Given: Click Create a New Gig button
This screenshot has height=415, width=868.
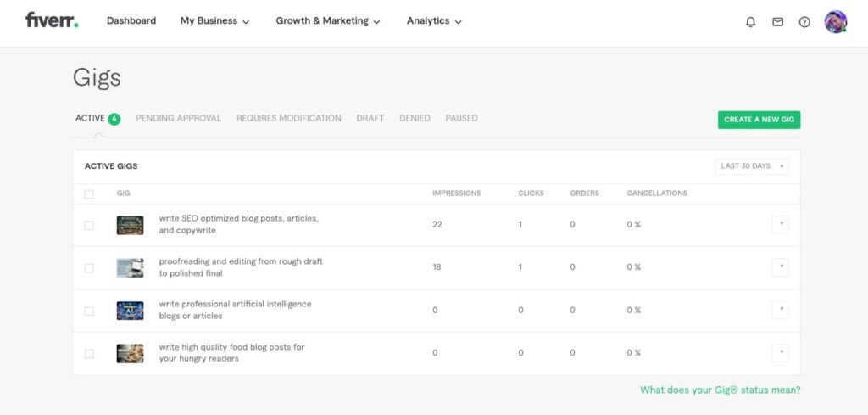Looking at the screenshot, I should point(759,120).
